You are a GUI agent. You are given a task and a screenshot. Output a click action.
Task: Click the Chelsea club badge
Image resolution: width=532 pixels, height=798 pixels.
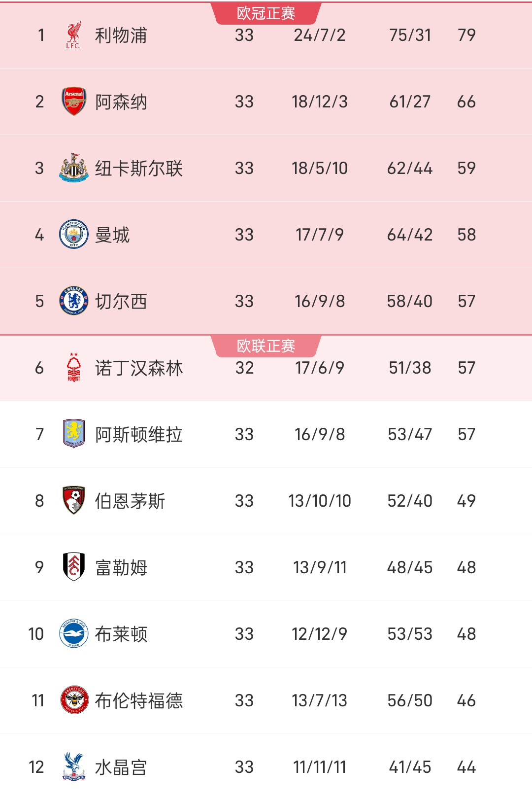tap(74, 301)
